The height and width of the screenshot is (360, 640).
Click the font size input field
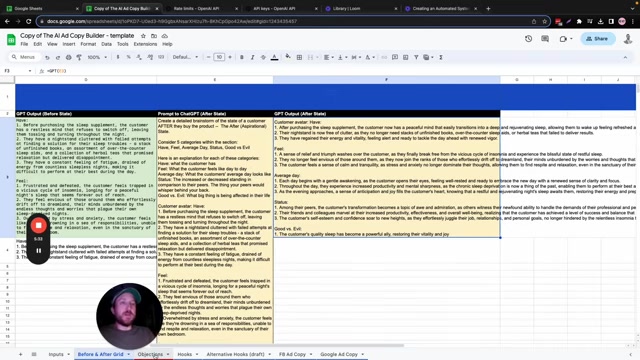click(219, 58)
